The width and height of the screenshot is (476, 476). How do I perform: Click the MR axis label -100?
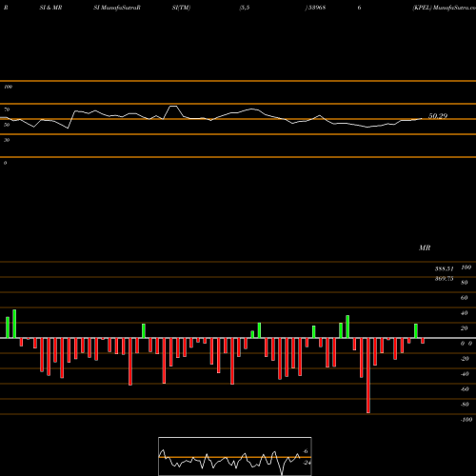tap(466, 420)
